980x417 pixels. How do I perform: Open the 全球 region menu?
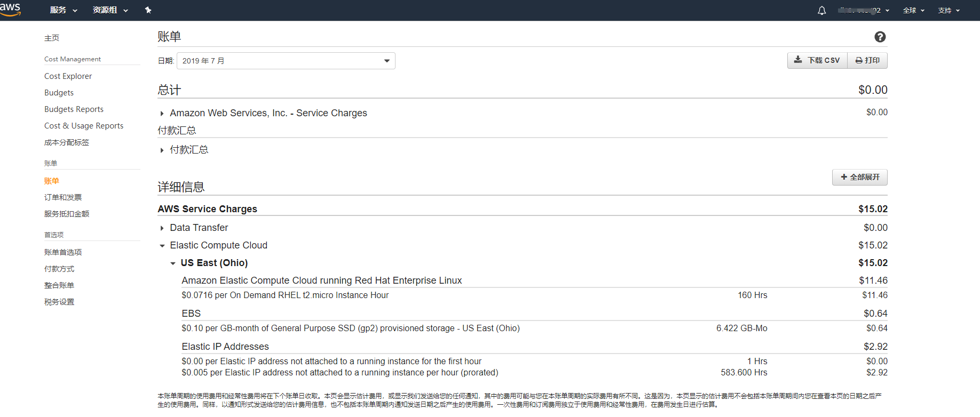[x=913, y=10]
